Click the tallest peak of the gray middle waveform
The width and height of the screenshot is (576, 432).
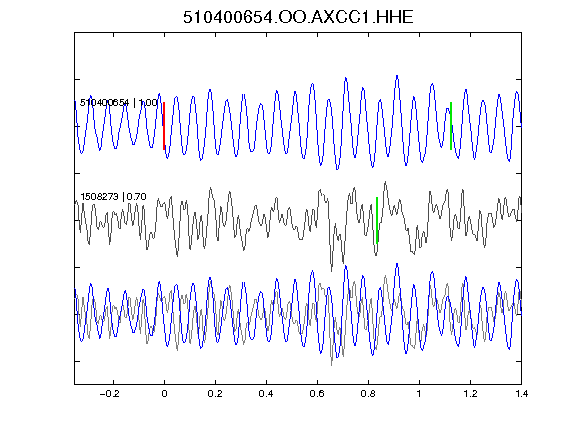(x=385, y=181)
